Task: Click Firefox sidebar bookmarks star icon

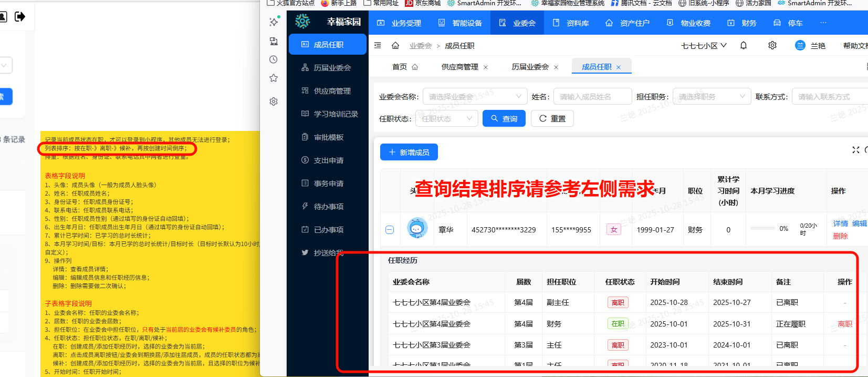Action: (x=274, y=78)
